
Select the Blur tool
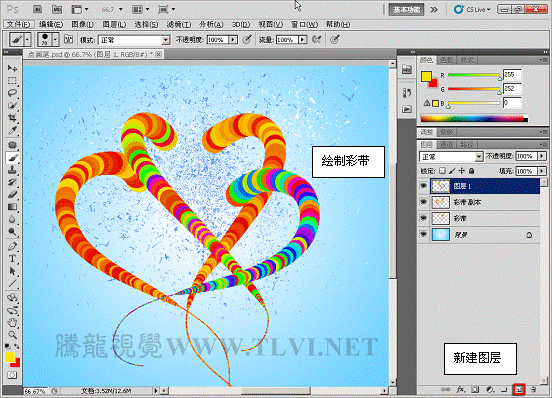(x=12, y=219)
